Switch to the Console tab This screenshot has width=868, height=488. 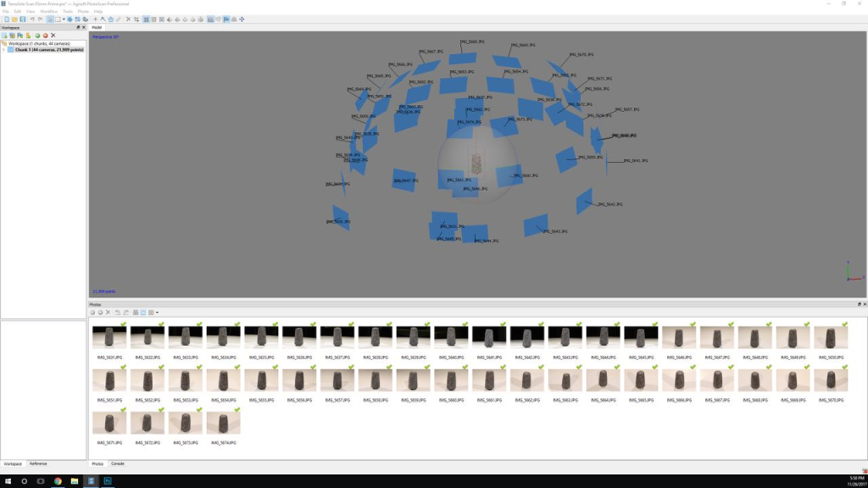tap(117, 463)
